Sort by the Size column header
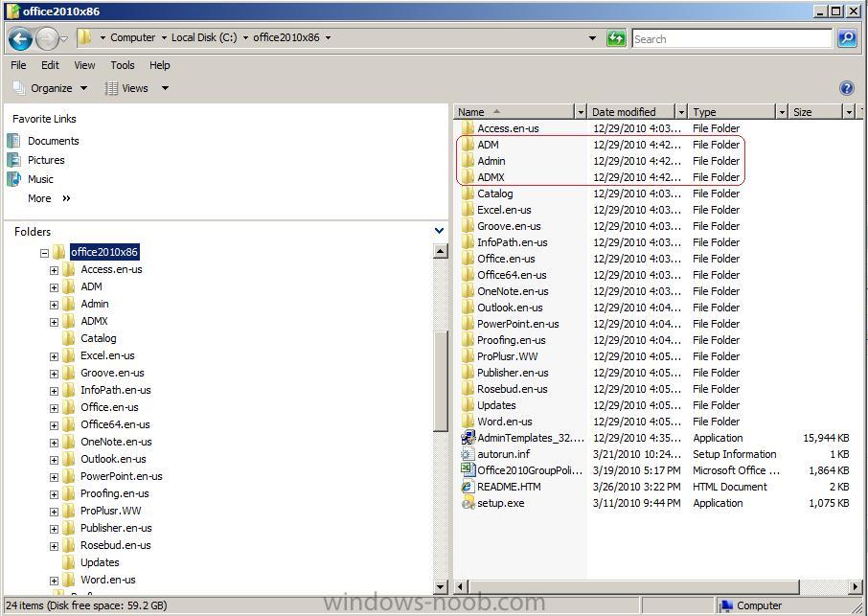Screen dimensions: 868x616 (x=816, y=112)
